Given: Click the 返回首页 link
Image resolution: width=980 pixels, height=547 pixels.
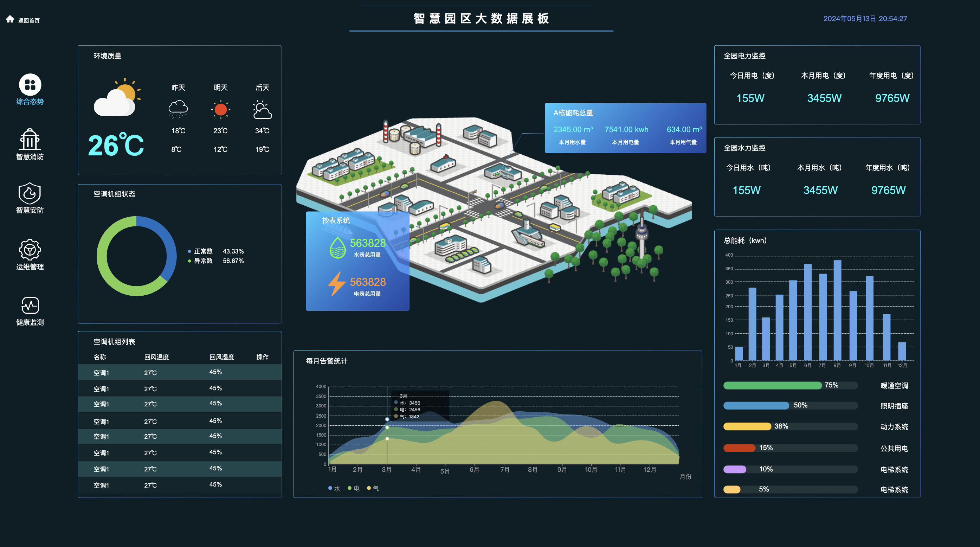Looking at the screenshot, I should click(x=29, y=20).
